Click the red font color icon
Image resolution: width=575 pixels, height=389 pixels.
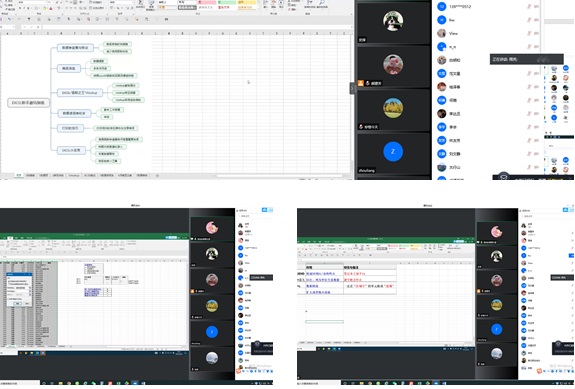click(51, 8)
